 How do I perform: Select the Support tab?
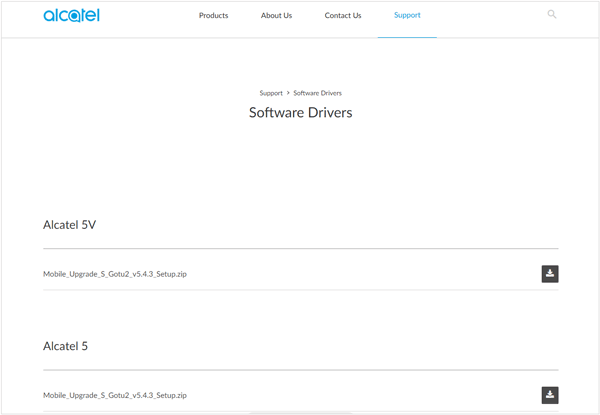tap(407, 15)
